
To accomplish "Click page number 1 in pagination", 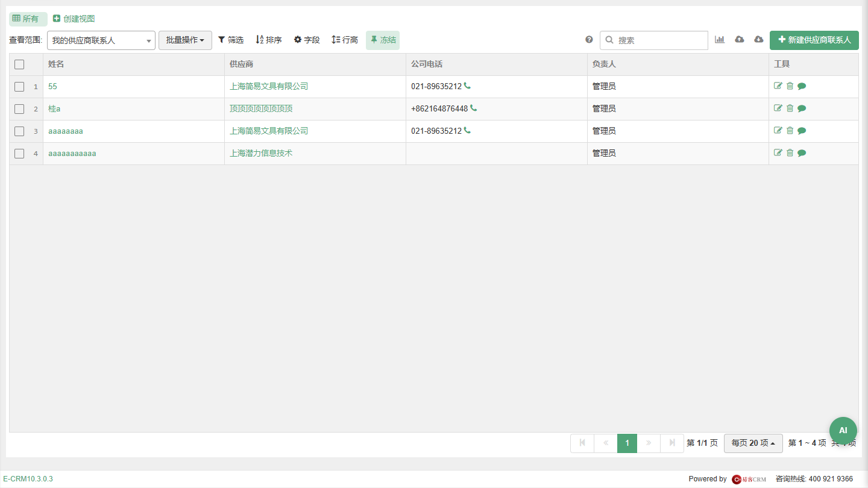I will point(627,443).
